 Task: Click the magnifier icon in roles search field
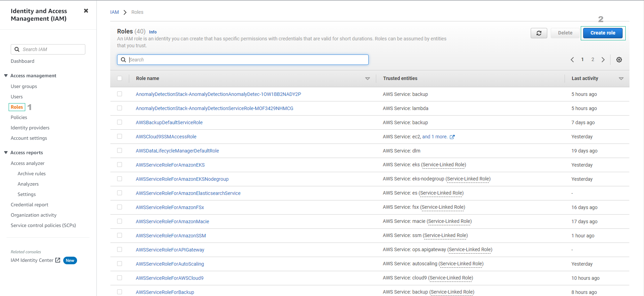[x=123, y=60]
